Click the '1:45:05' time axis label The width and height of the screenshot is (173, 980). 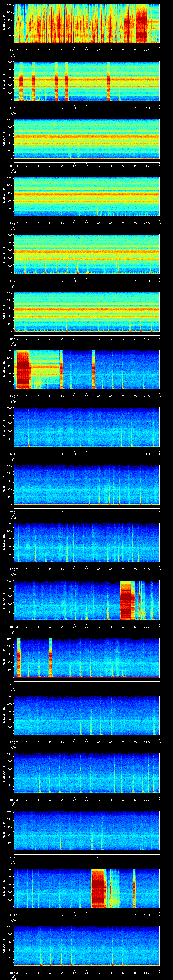point(14,281)
